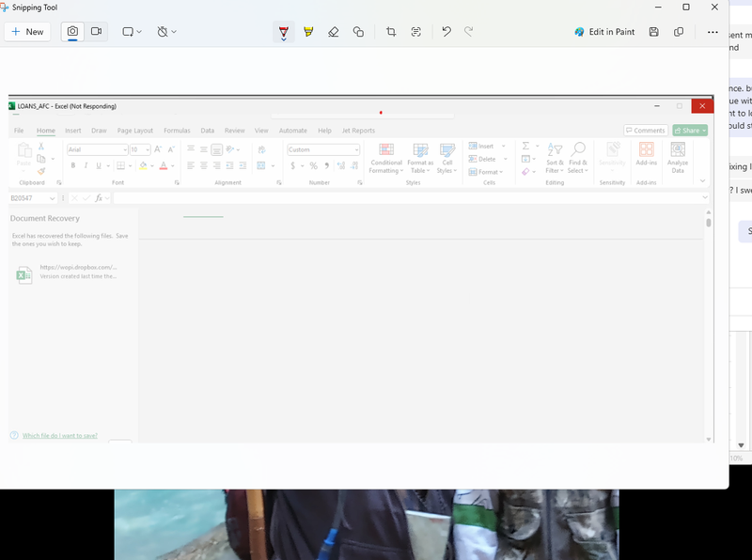This screenshot has height=560, width=752.
Task: Click the 'Which file do I want to save?' link
Action: point(60,436)
